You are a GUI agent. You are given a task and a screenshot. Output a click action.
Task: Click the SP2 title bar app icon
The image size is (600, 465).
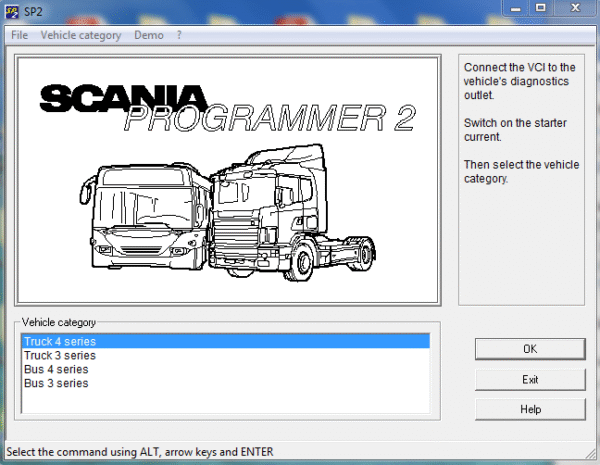[x=12, y=12]
